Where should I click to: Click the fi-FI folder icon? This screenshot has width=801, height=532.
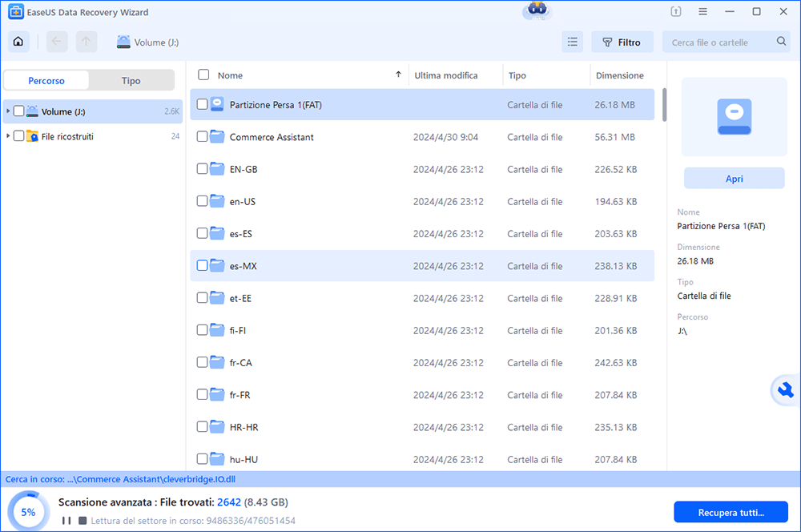click(x=217, y=330)
